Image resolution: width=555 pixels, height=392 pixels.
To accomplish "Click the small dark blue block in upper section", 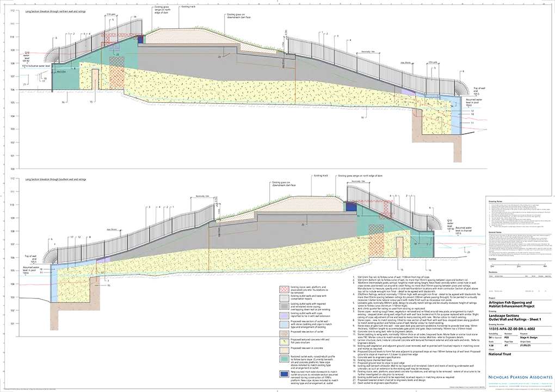I will [x=140, y=40].
